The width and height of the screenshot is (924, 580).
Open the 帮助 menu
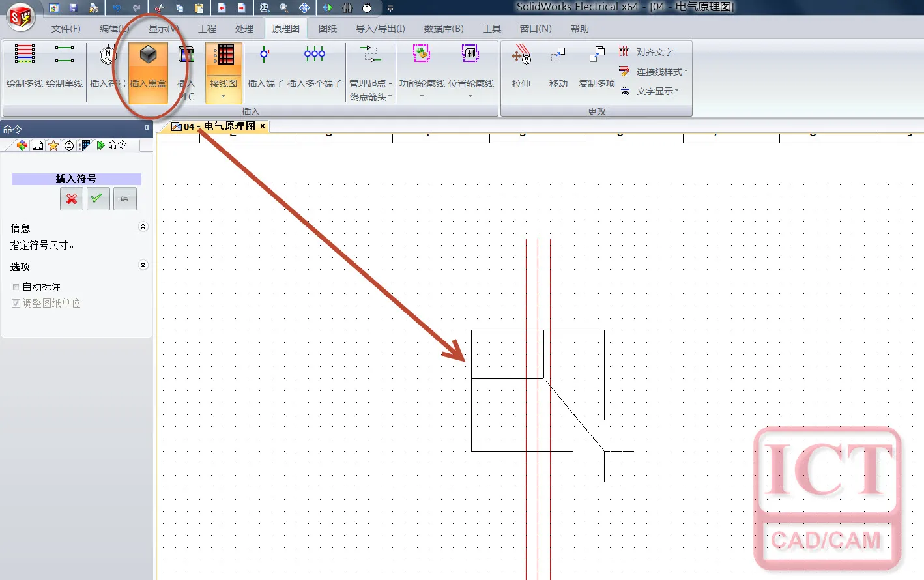[x=580, y=29]
